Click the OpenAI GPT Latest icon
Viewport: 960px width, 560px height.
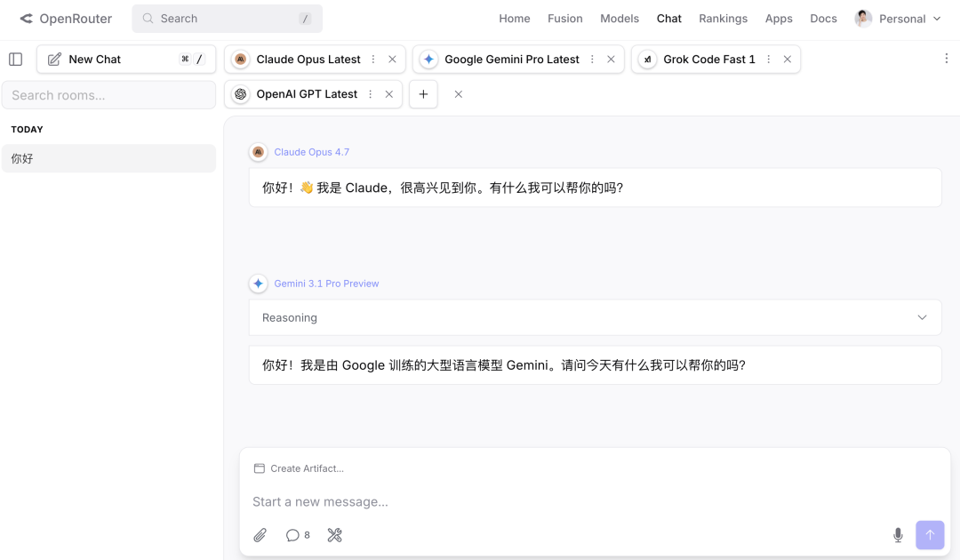point(241,94)
